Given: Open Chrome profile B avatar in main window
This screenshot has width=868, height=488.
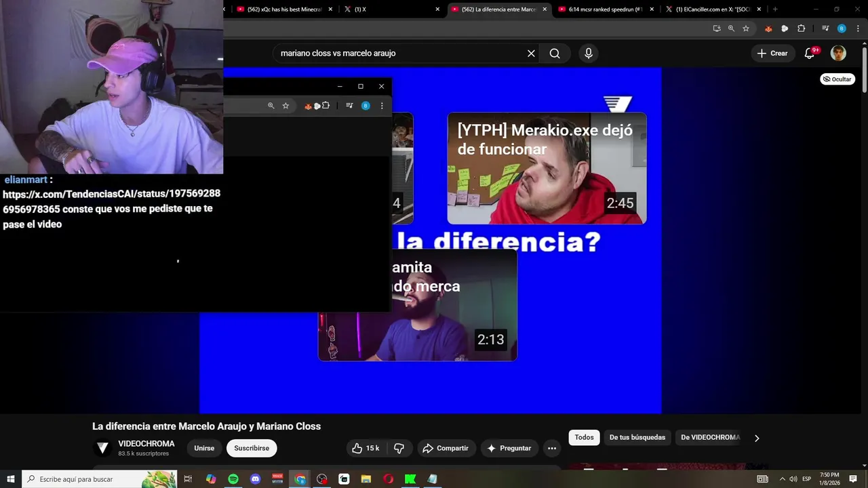Looking at the screenshot, I should click(x=842, y=28).
